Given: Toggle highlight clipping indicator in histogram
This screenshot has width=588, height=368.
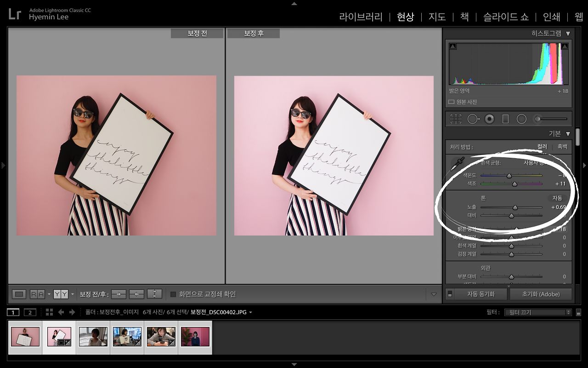Looking at the screenshot, I should pyautogui.click(x=565, y=46).
